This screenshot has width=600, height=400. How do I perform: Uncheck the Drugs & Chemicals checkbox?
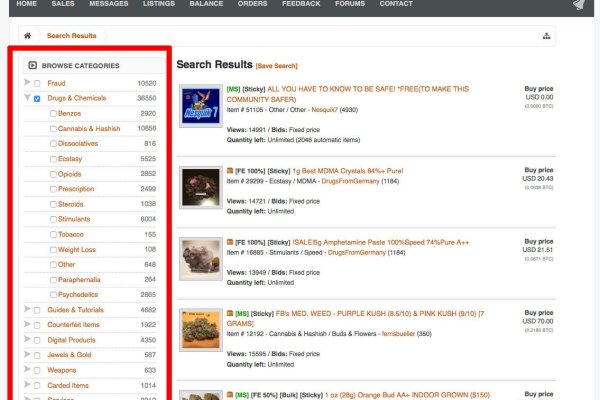click(x=37, y=99)
